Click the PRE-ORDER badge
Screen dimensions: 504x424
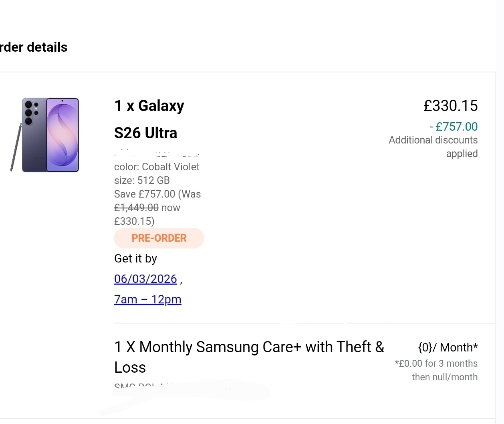(x=159, y=238)
